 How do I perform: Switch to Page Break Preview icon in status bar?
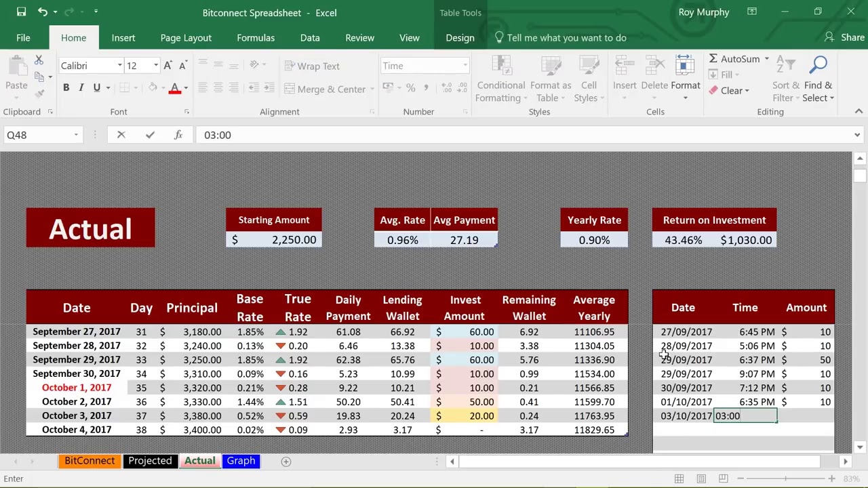tap(724, 479)
